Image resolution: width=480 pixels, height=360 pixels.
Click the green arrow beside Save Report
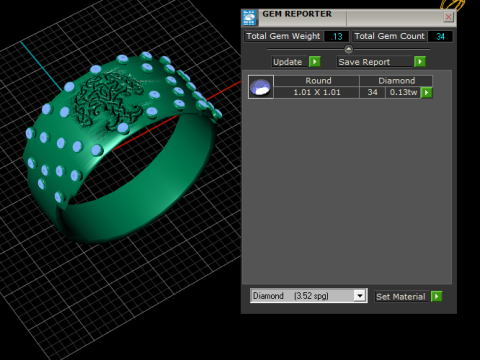coord(420,62)
